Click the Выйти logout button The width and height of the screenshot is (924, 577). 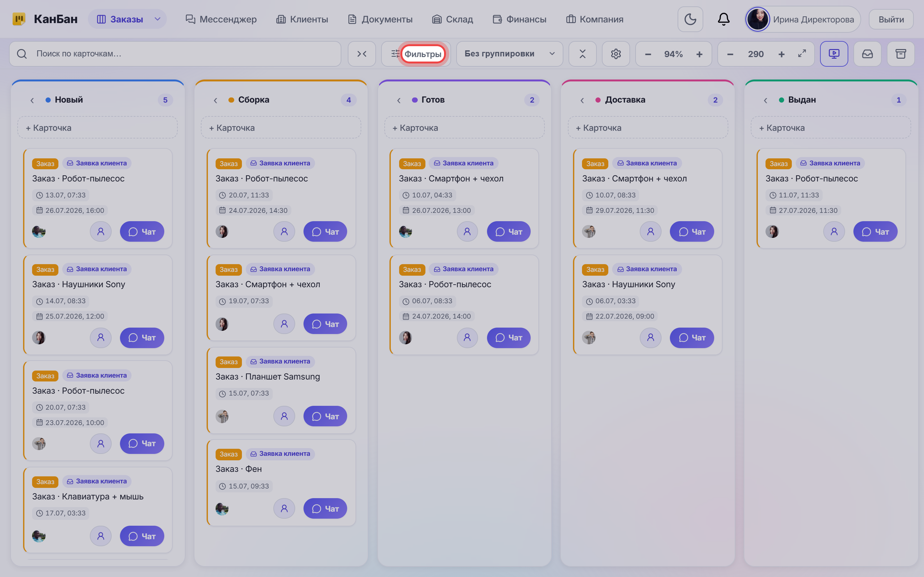tap(891, 19)
